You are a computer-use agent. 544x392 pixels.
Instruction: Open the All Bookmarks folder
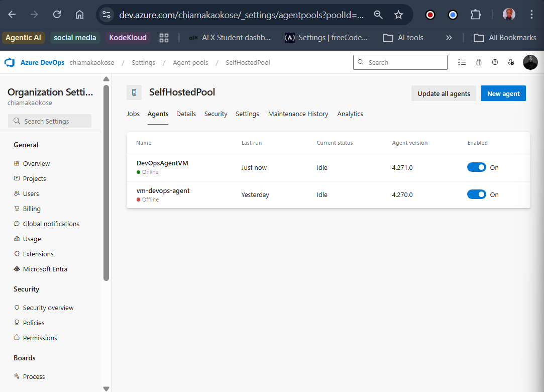tap(505, 38)
